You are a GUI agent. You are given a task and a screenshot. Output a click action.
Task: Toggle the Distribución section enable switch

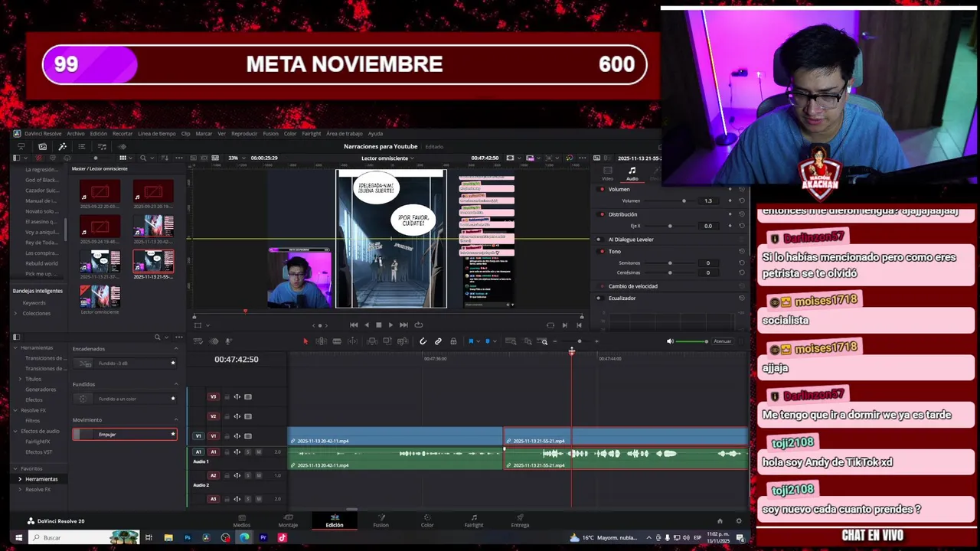pyautogui.click(x=602, y=214)
